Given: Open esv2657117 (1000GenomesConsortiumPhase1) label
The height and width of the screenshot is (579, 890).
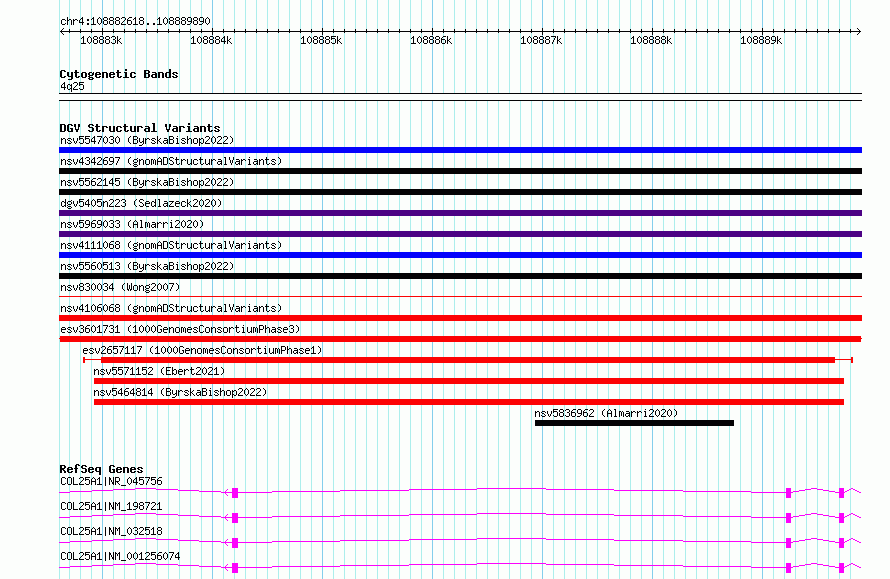Looking at the screenshot, I should click(x=202, y=350).
